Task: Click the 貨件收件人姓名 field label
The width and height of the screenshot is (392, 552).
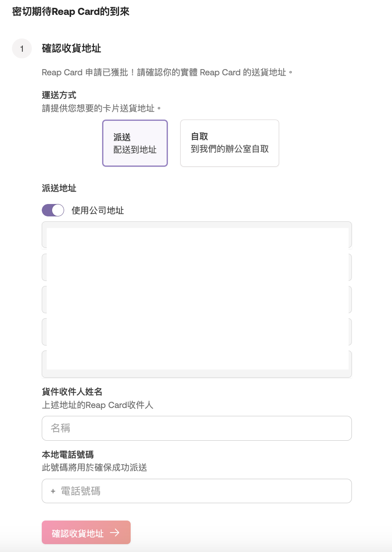Action: click(x=72, y=391)
